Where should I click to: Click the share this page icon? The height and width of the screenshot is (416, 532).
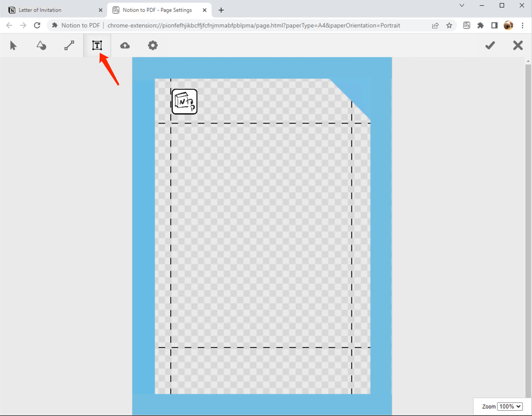coord(435,25)
